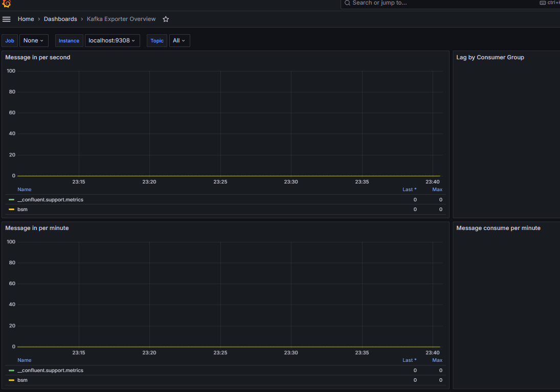Click the 100 y-axis label in per second chart
The image size is (560, 392).
[11, 71]
